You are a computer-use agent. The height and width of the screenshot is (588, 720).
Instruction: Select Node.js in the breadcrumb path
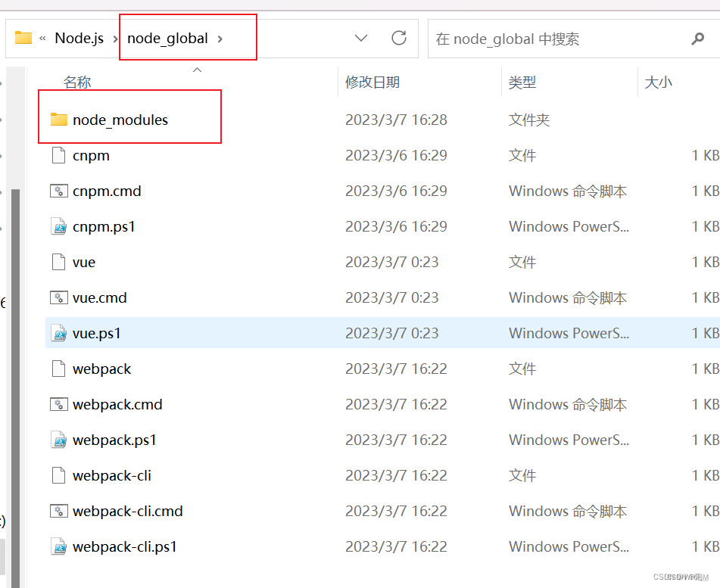(79, 38)
